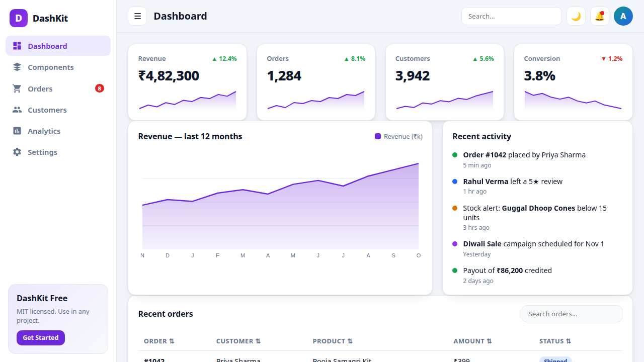
Task: Open the Analytics menu item
Action: (x=58, y=131)
